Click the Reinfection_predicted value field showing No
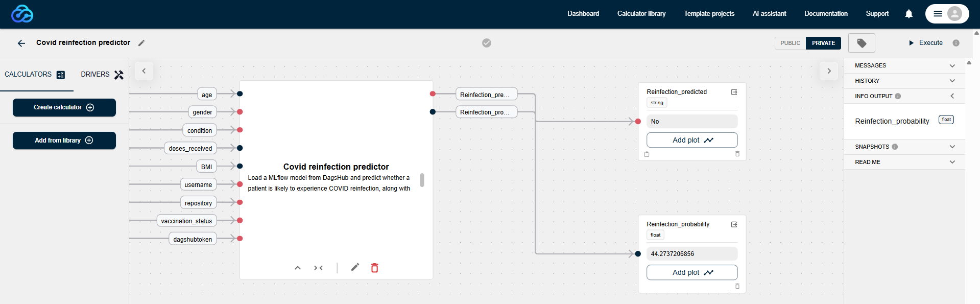The height and width of the screenshot is (304, 980). [x=692, y=122]
